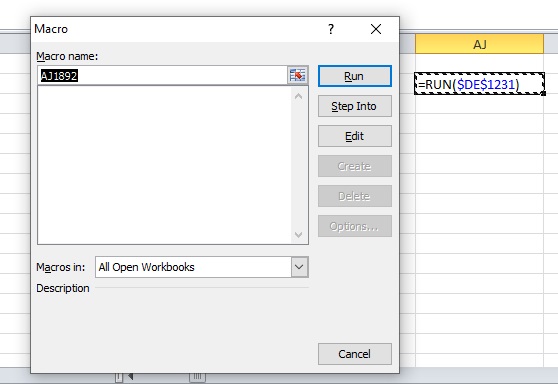Cancel the Macro dialog
Screen dimensions: 558x384
pyautogui.click(x=355, y=354)
